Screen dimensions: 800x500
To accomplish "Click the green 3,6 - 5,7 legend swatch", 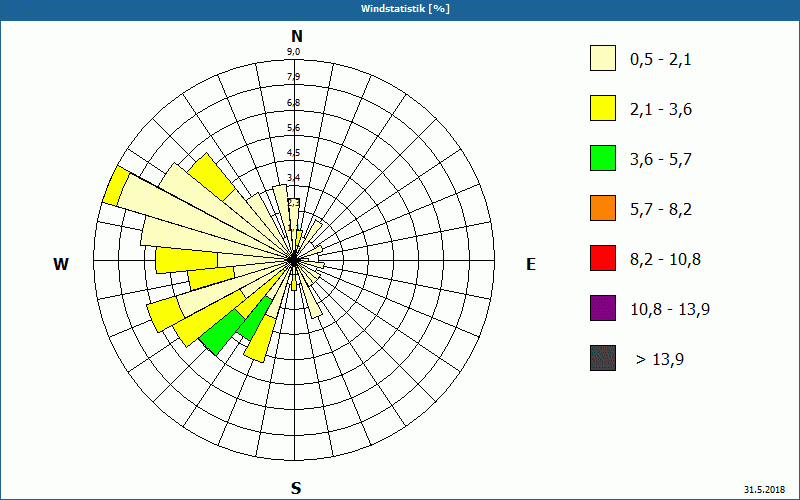I will point(603,158).
